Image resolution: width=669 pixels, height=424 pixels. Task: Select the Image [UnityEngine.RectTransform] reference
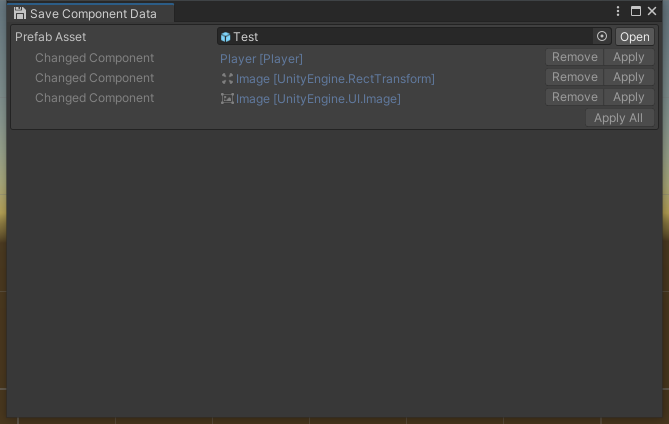pos(328,78)
